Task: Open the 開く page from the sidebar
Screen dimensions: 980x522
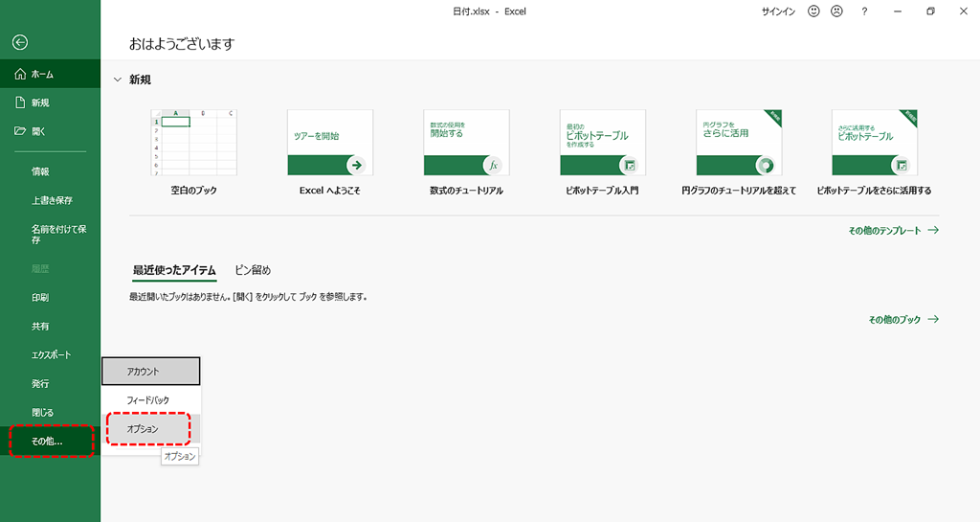Action: tap(50, 131)
